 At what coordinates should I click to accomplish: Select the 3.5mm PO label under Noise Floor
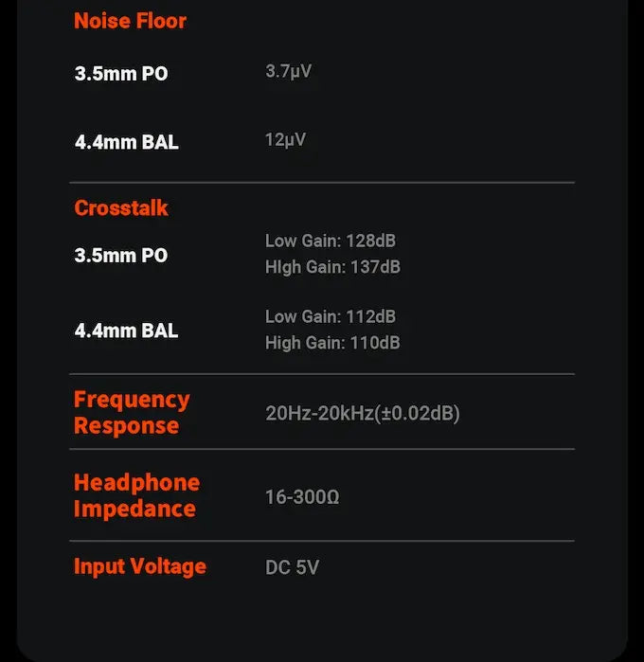121,73
